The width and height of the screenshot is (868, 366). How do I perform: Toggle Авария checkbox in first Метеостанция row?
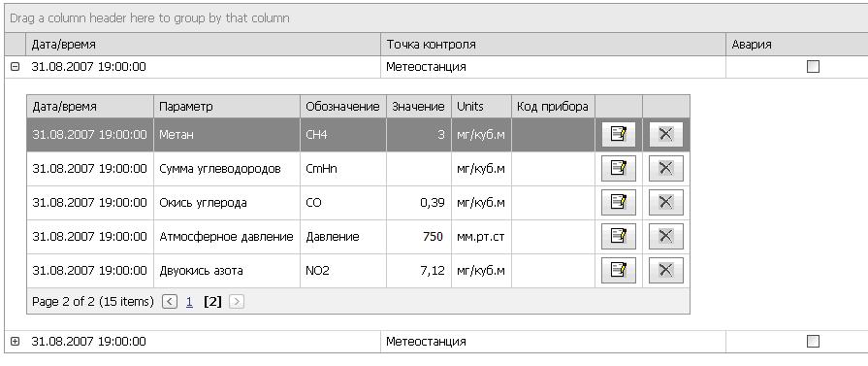(x=813, y=67)
